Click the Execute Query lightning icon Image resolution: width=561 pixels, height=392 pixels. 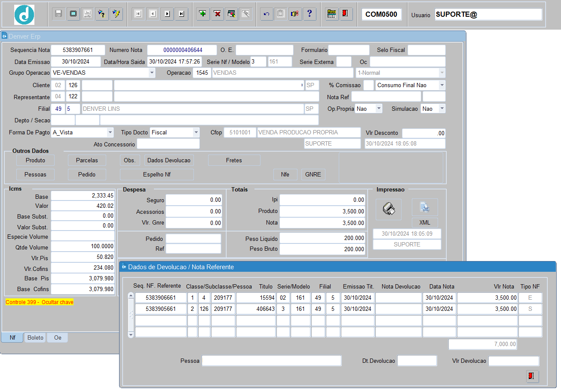[x=116, y=14]
